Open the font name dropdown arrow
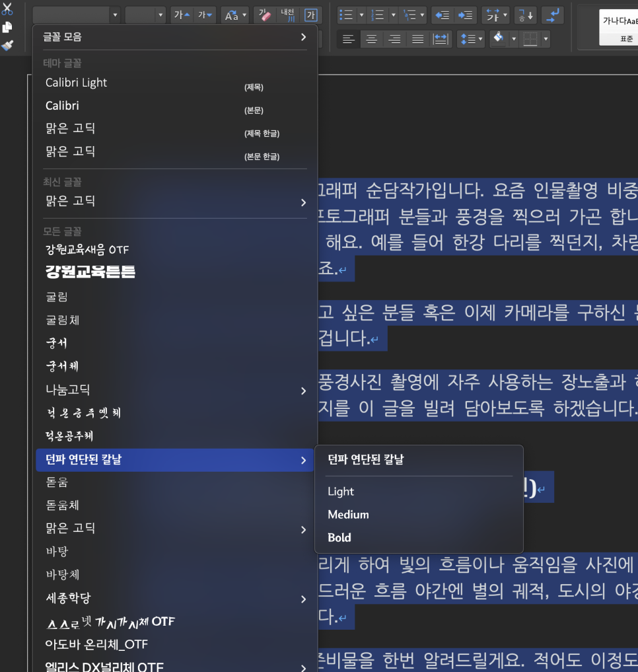 pyautogui.click(x=115, y=15)
